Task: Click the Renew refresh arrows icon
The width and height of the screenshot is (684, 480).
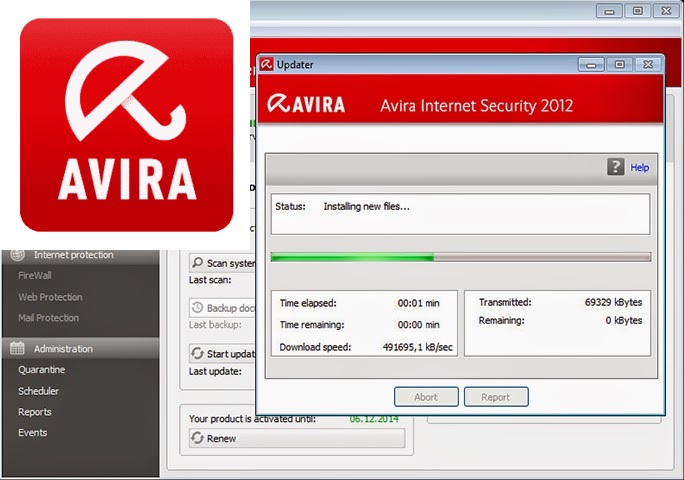Action: tap(197, 438)
